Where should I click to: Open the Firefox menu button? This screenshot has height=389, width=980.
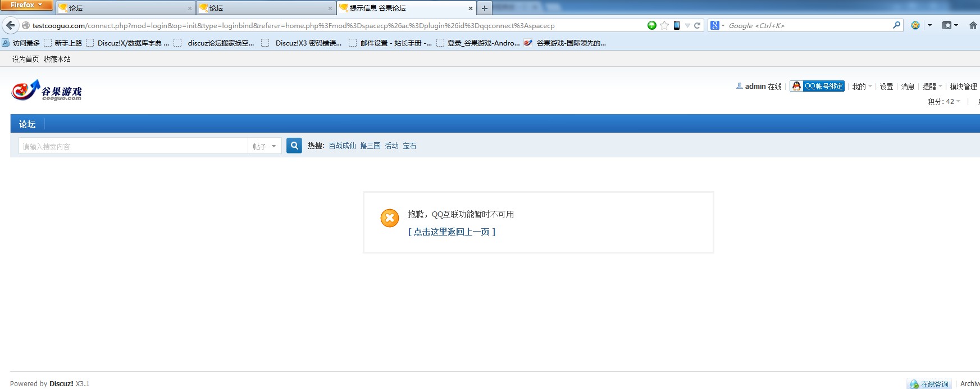pos(26,5)
